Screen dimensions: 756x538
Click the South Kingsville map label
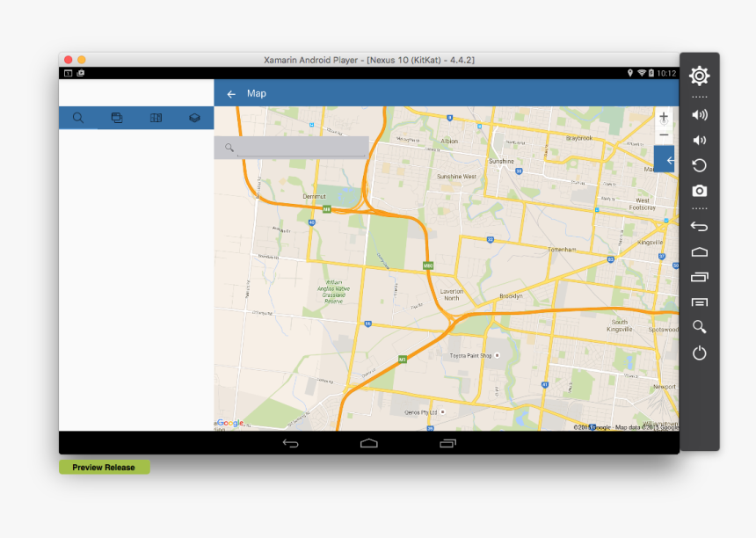click(x=620, y=325)
